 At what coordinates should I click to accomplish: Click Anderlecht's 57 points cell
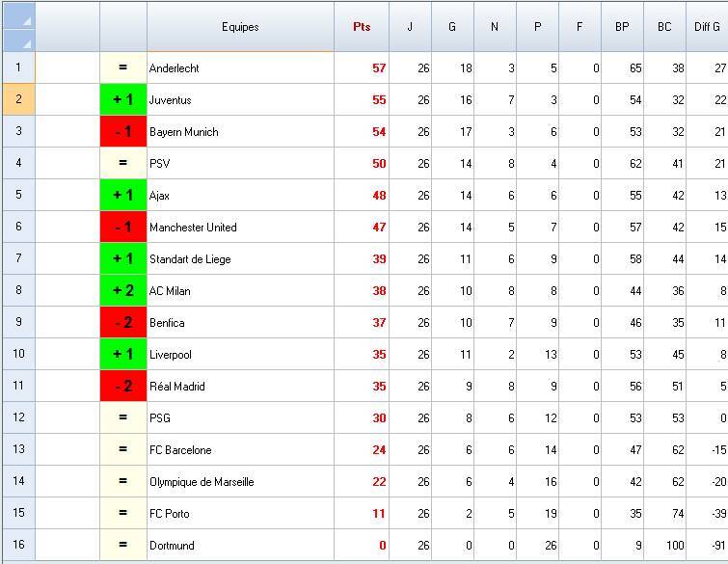(x=362, y=68)
